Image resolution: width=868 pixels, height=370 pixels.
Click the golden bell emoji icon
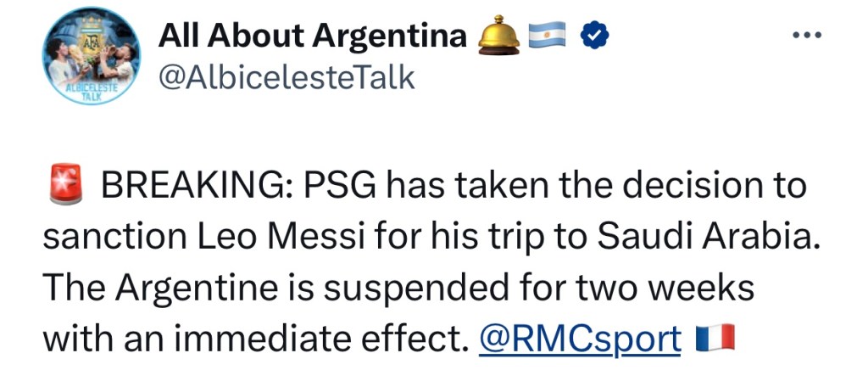(x=499, y=36)
